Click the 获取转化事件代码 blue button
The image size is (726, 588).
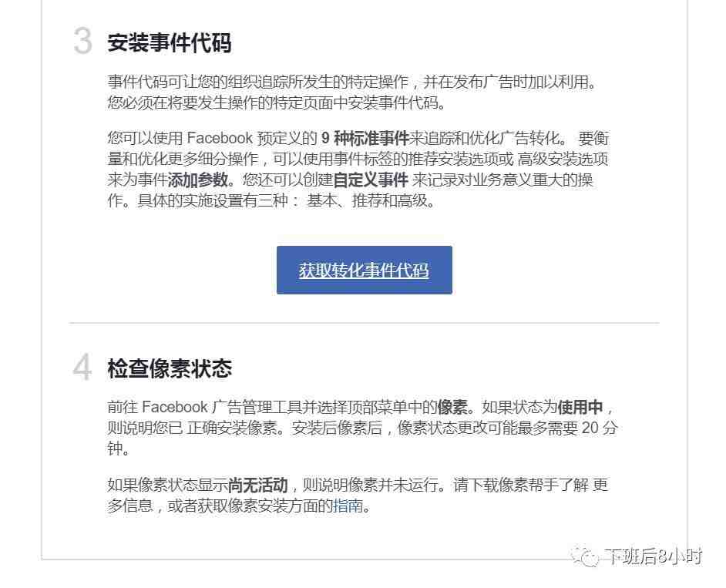(x=365, y=270)
